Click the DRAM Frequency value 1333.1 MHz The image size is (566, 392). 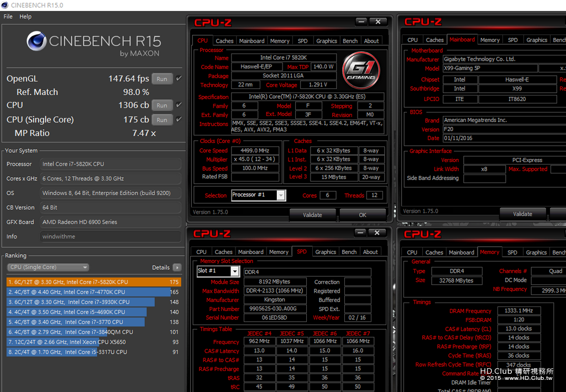(518, 310)
